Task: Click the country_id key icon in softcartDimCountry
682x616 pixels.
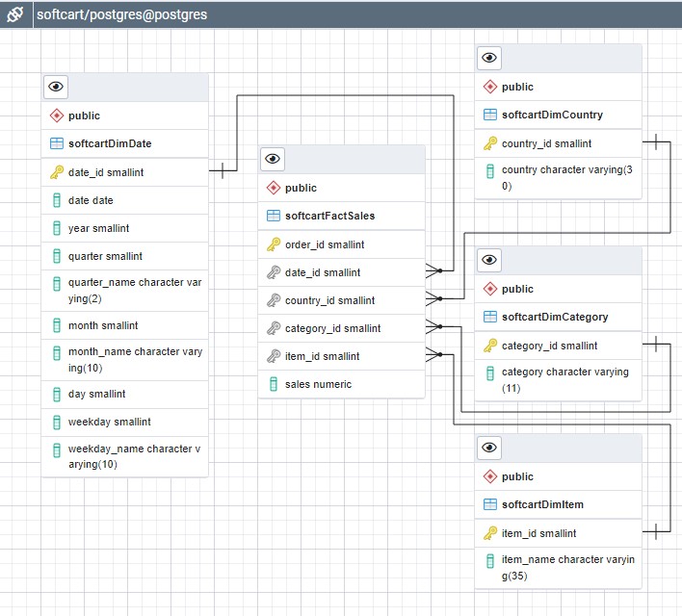Action: (490, 143)
